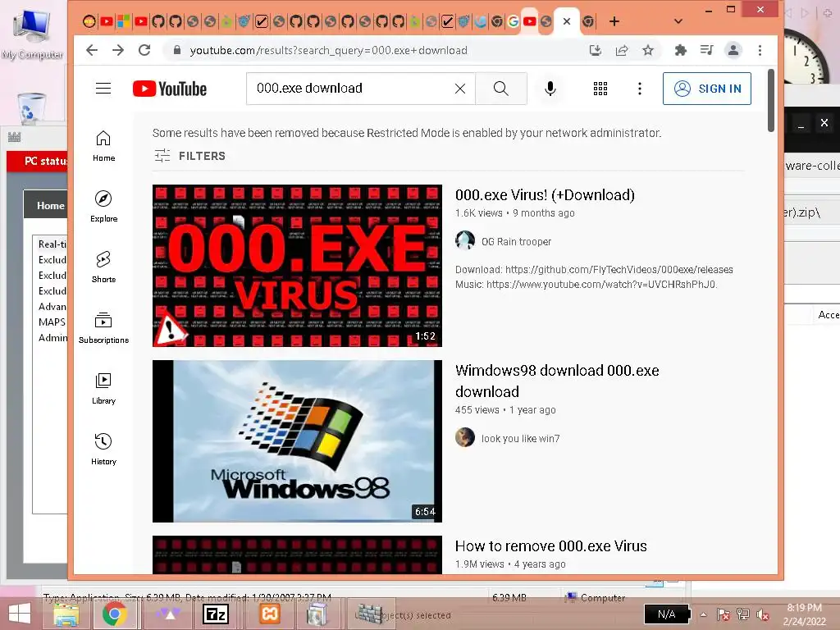This screenshot has width=840, height=630.
Task: Open the Action Center flag icon
Action: point(724,614)
